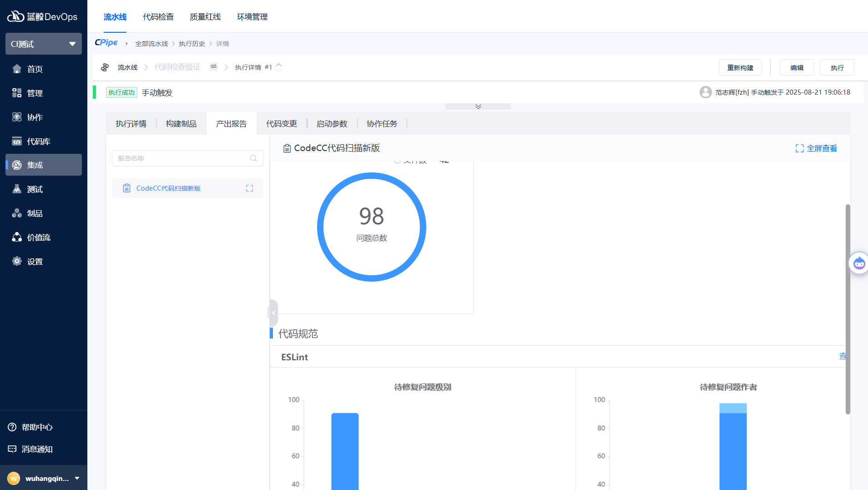Image resolution: width=868 pixels, height=490 pixels.
Task: Open the build number #1 selector
Action: pos(278,67)
